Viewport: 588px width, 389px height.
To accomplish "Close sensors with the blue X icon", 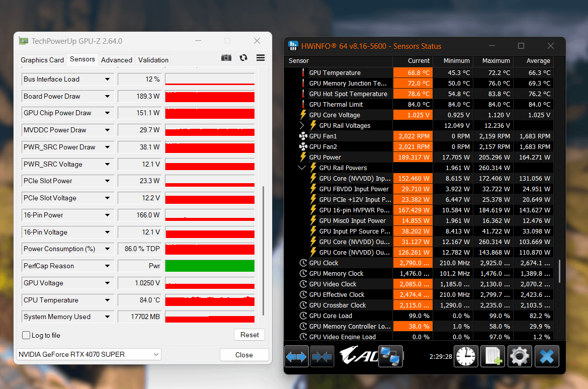I will [x=547, y=356].
